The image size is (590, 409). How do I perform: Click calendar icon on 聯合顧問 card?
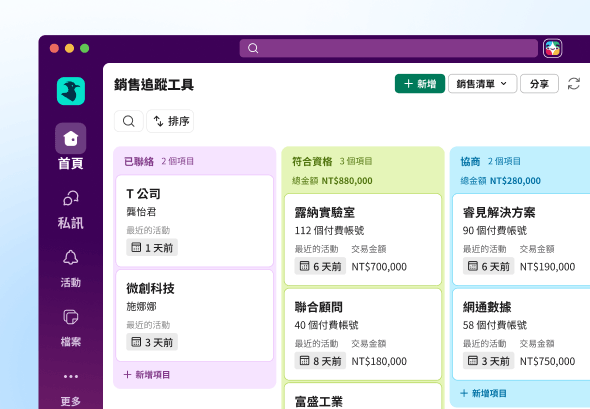304,360
